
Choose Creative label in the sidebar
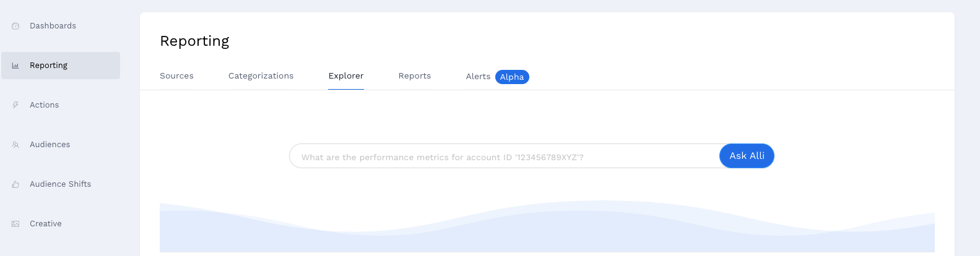[x=46, y=224]
